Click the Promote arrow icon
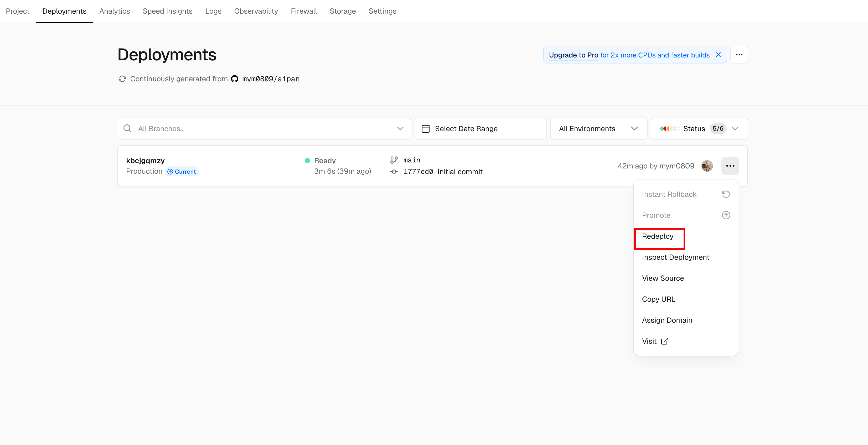This screenshot has height=445, width=868. coord(726,215)
